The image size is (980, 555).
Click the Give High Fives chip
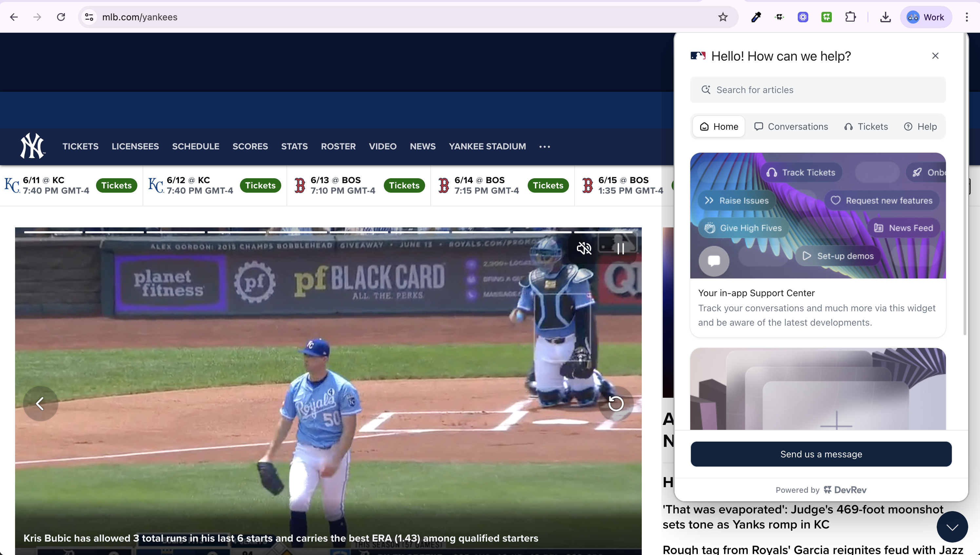[743, 228]
